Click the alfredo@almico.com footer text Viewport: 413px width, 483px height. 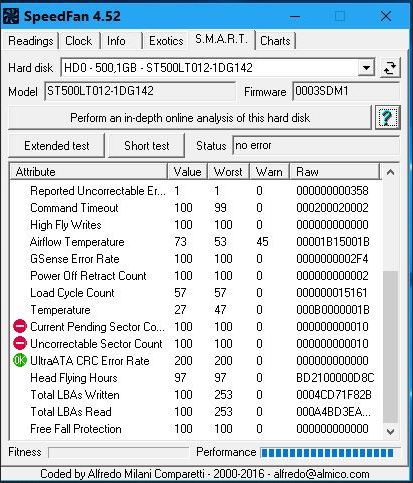(x=321, y=474)
